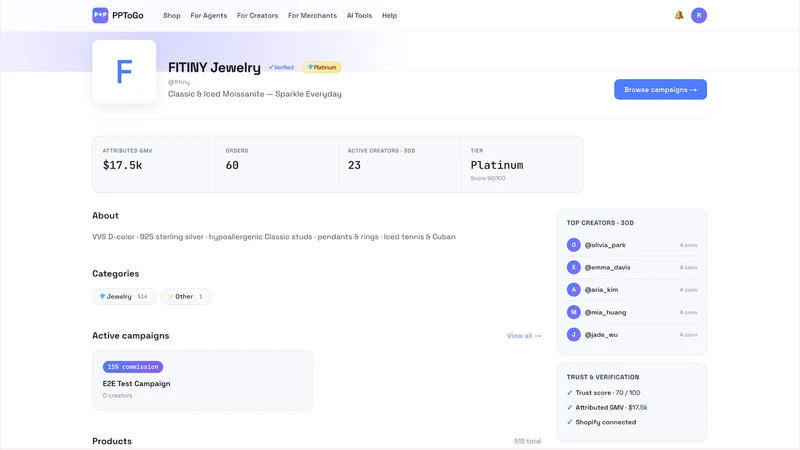This screenshot has height=450, width=800.
Task: Go to For Creators page
Action: (x=257, y=15)
